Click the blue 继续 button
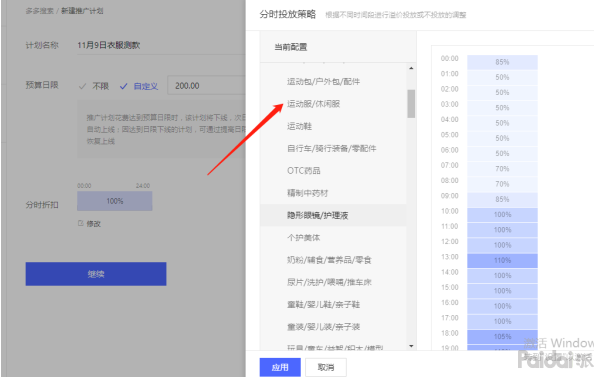Screen dimensions: 594x377 [96, 274]
